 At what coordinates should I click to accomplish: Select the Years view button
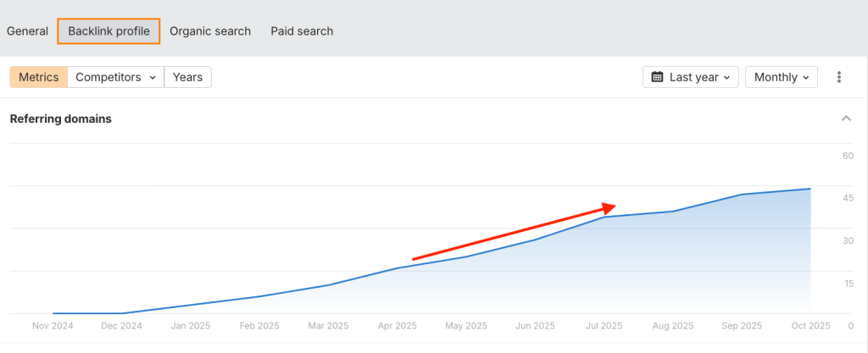187,77
